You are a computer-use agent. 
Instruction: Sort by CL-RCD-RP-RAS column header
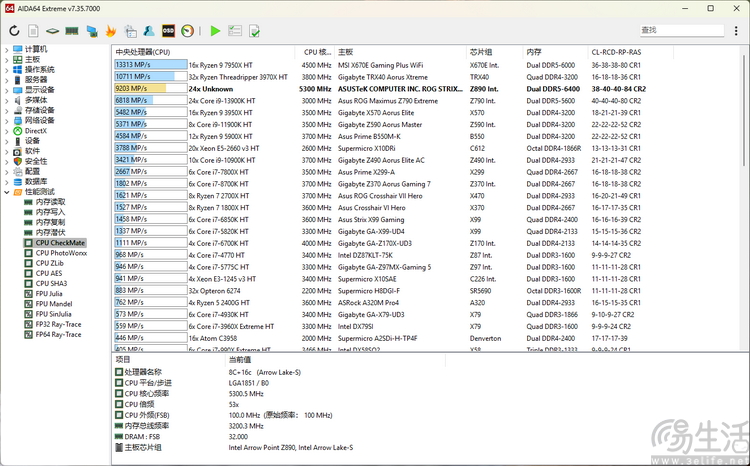click(x=630, y=52)
